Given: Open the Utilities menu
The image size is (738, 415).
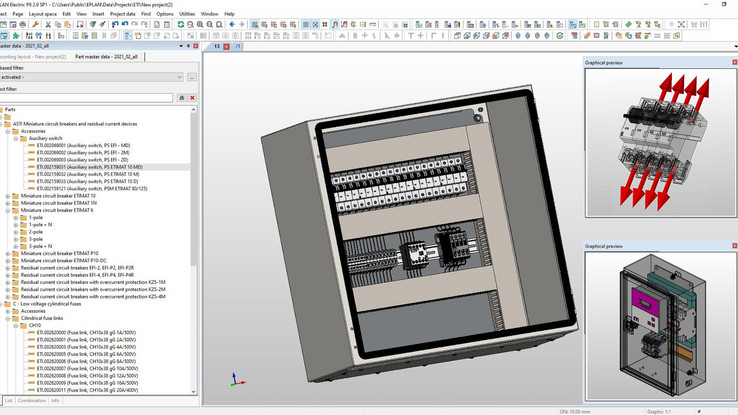Looking at the screenshot, I should click(187, 14).
